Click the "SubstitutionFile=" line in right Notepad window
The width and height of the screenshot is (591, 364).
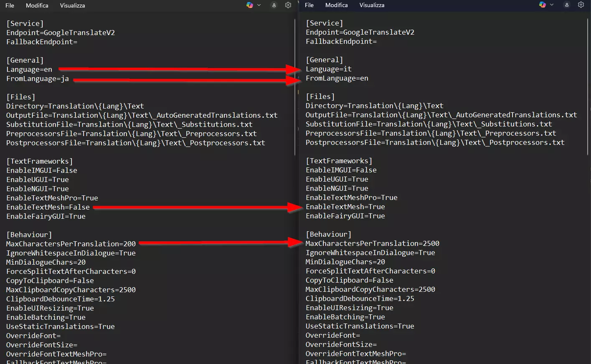429,124
